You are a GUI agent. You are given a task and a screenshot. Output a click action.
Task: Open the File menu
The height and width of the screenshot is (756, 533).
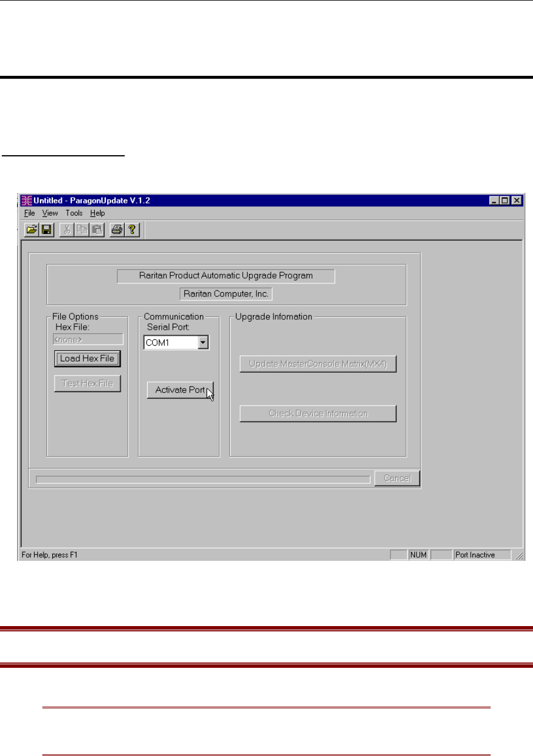(29, 213)
